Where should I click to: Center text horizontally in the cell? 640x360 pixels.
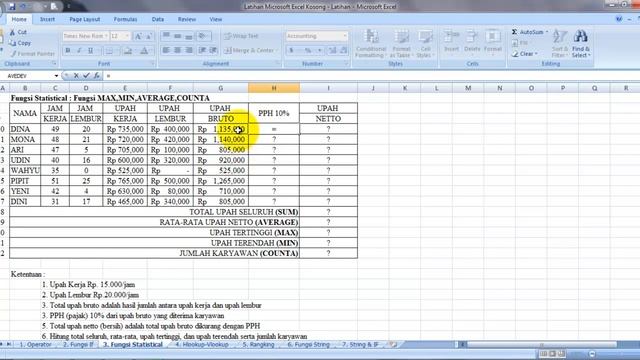pyautogui.click(x=178, y=50)
